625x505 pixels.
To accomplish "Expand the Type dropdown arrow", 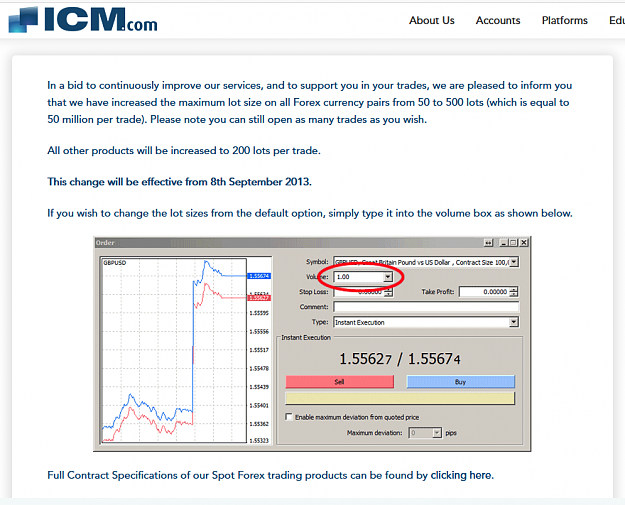I will click(x=514, y=322).
